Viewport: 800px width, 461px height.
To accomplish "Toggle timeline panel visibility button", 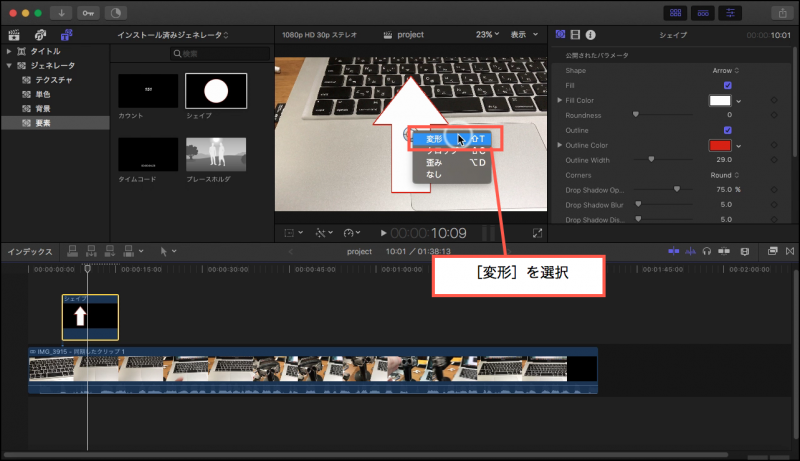I will click(x=703, y=13).
